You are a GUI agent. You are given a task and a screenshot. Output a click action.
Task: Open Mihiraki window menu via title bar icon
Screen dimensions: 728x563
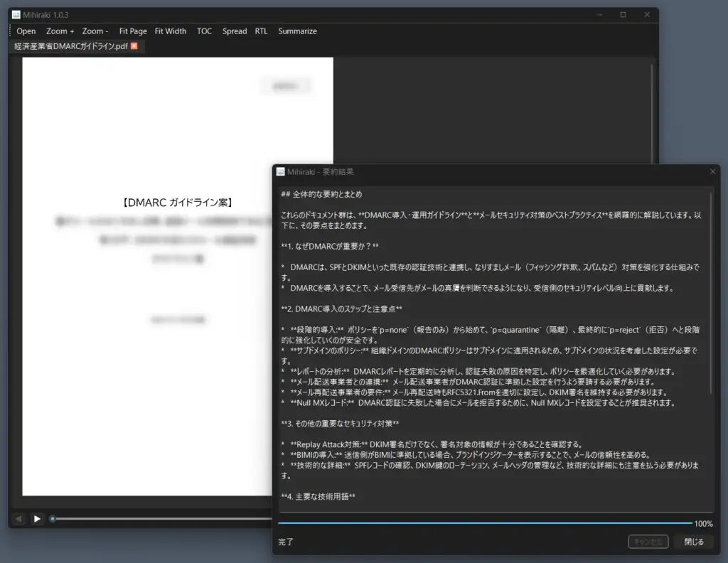[x=16, y=14]
